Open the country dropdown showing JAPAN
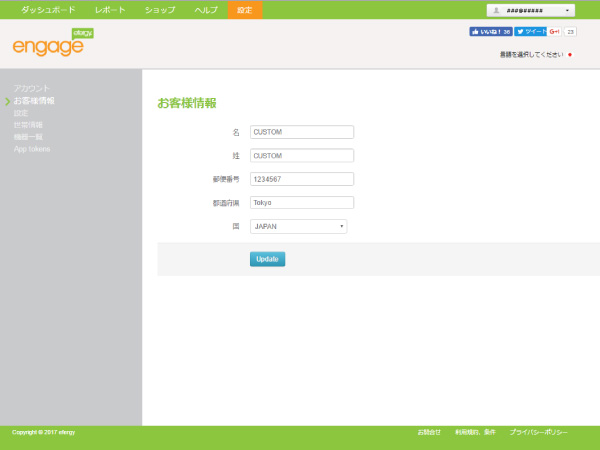The height and width of the screenshot is (450, 600). 298,227
